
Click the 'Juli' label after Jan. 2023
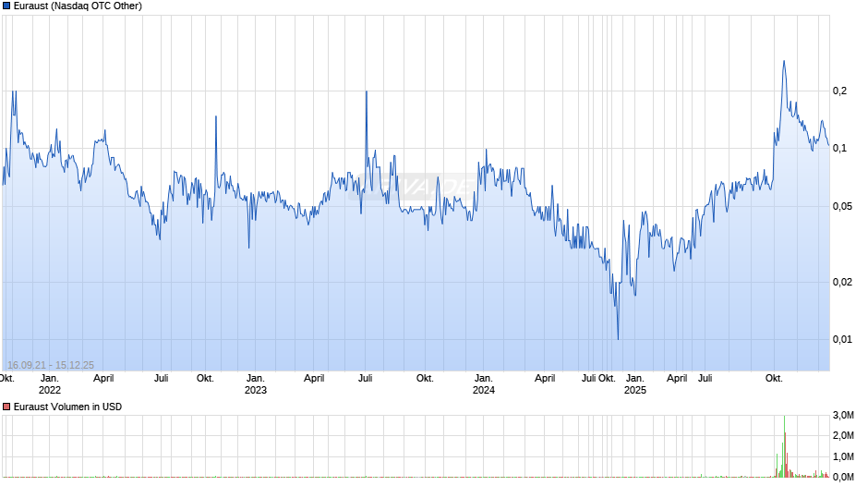pyautogui.click(x=366, y=379)
